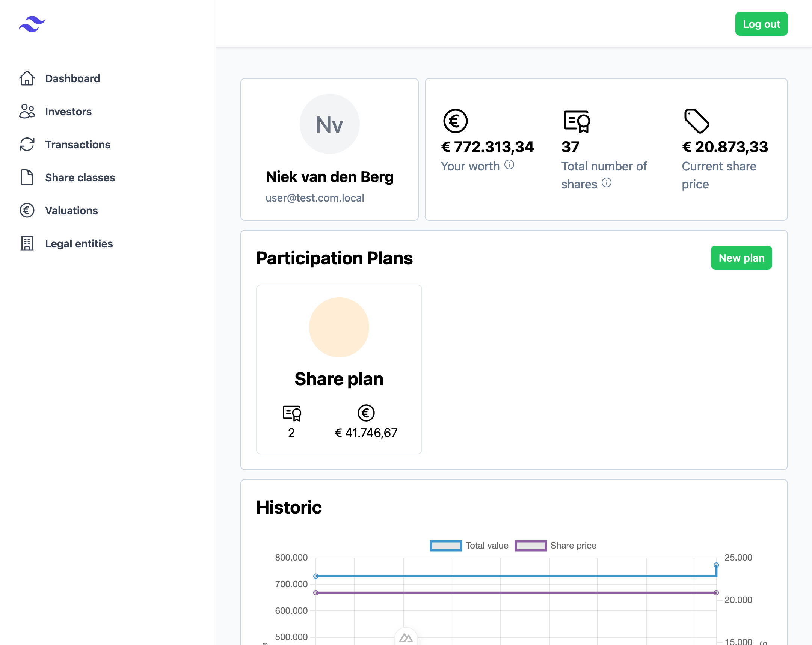Click the Nv avatar circle
The width and height of the screenshot is (812, 645).
point(329,124)
